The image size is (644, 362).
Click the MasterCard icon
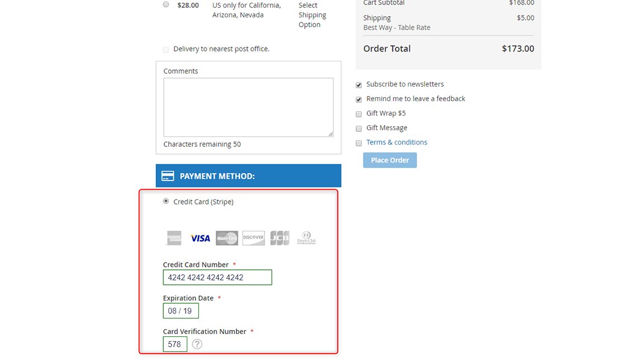[x=226, y=237]
